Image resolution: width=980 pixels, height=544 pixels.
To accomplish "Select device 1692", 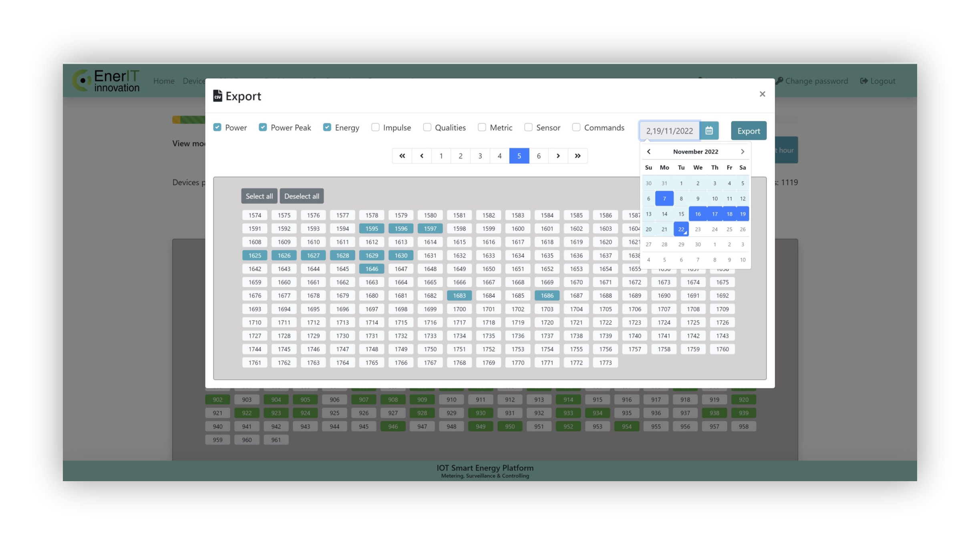I will point(722,295).
